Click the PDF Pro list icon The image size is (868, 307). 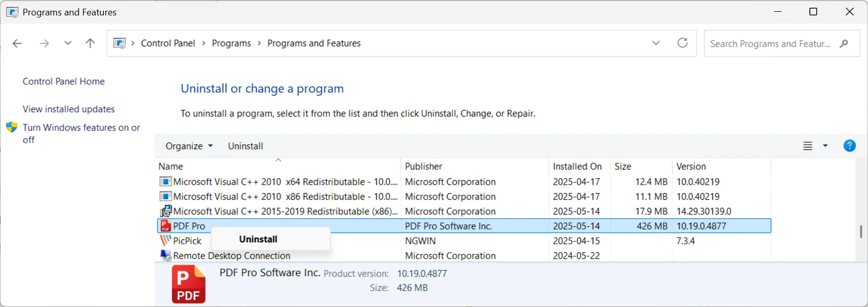pyautogui.click(x=165, y=226)
